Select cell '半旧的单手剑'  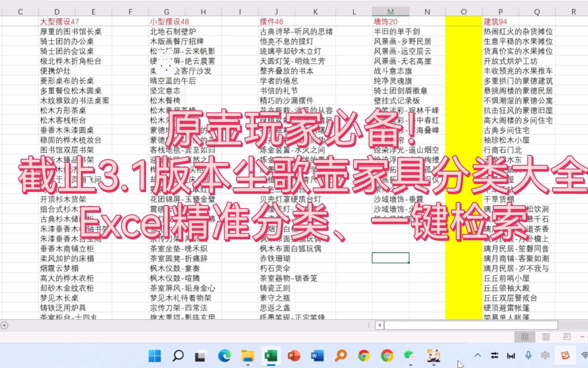pos(397,31)
